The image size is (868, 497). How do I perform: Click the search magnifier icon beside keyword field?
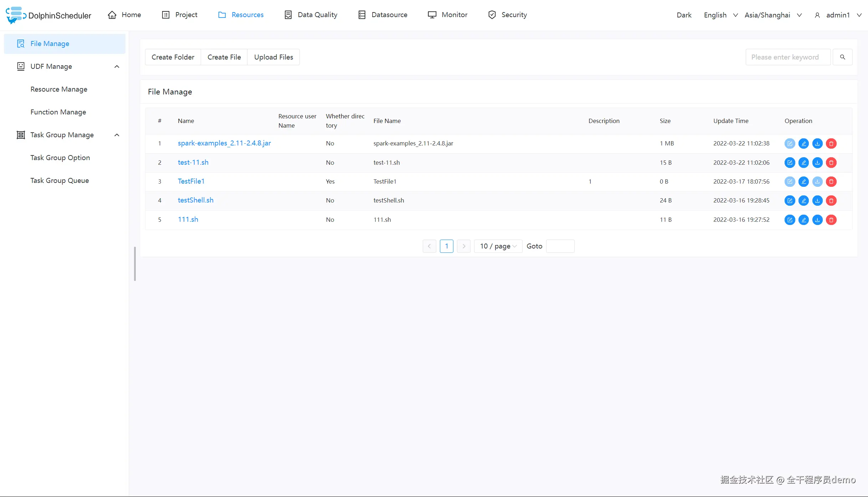(843, 57)
